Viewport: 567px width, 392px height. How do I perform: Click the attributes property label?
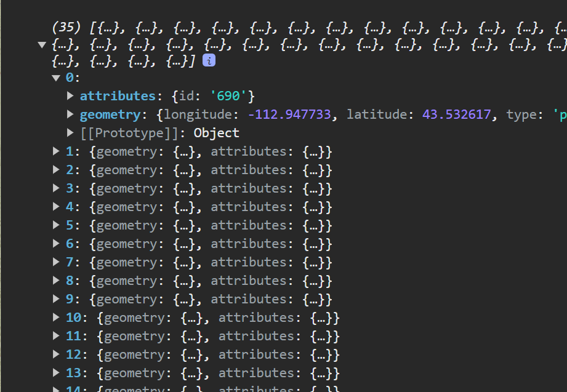pyautogui.click(x=118, y=96)
